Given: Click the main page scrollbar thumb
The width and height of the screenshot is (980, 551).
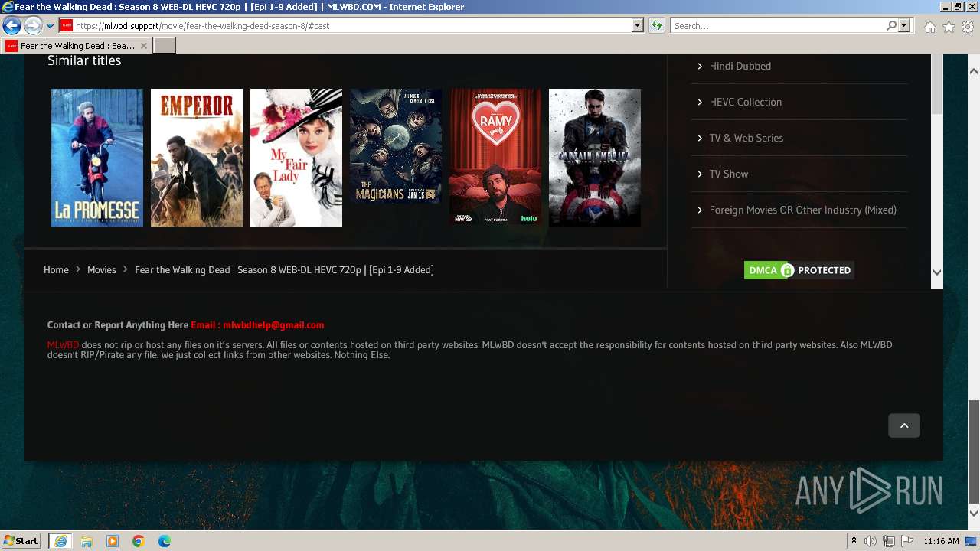Looking at the screenshot, I should click(x=974, y=450).
